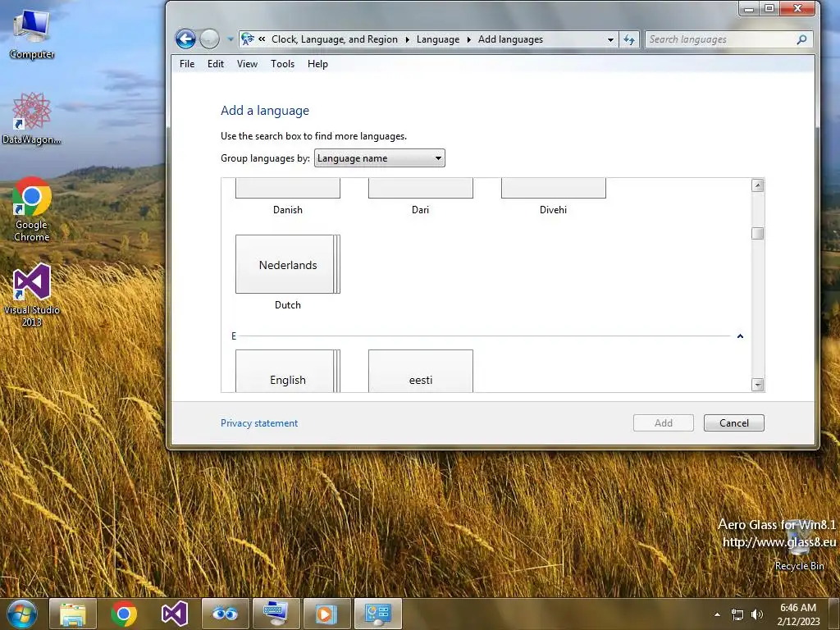Maximize the Add languages window

[769, 8]
